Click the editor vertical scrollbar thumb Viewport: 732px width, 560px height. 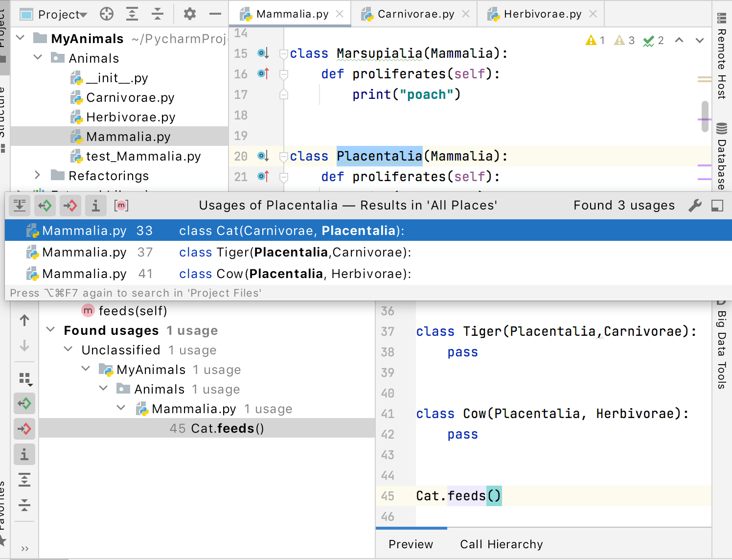tap(705, 116)
